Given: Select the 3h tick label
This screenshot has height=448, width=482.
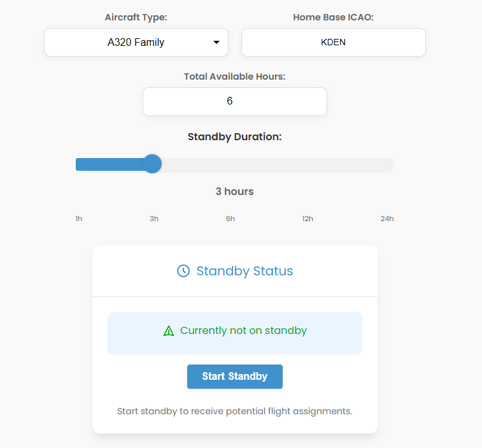Looking at the screenshot, I should (154, 219).
